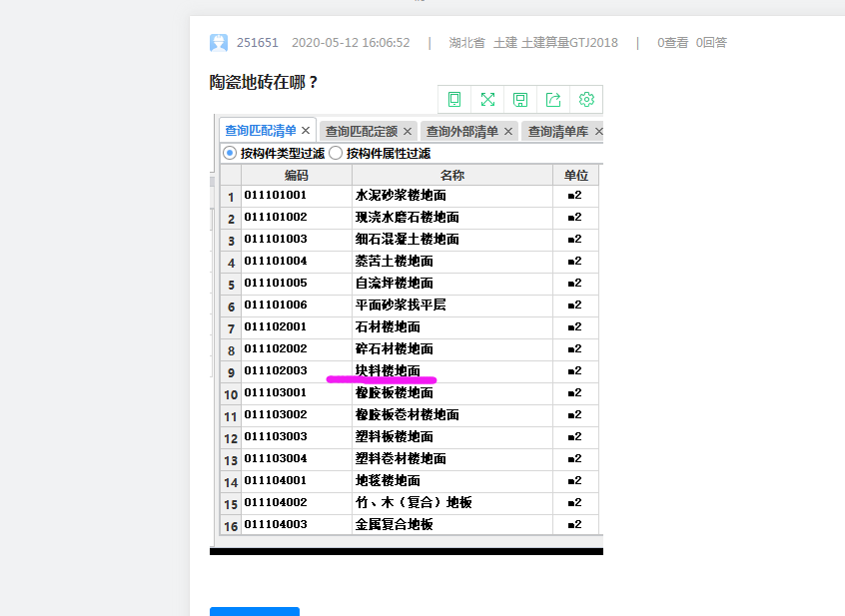Click the 单位 column header
Viewport: 845px width, 616px height.
coord(575,175)
